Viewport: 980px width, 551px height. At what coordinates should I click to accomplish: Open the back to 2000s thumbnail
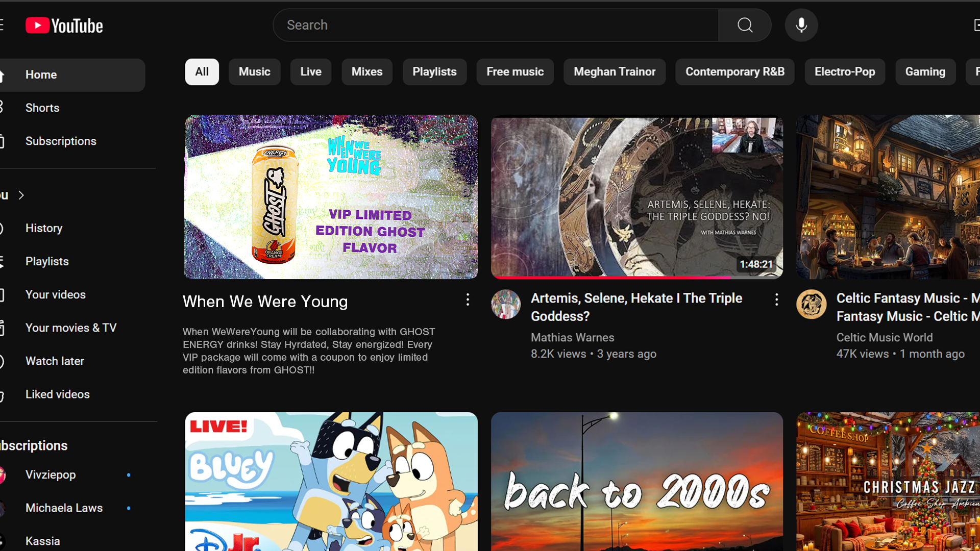637,482
